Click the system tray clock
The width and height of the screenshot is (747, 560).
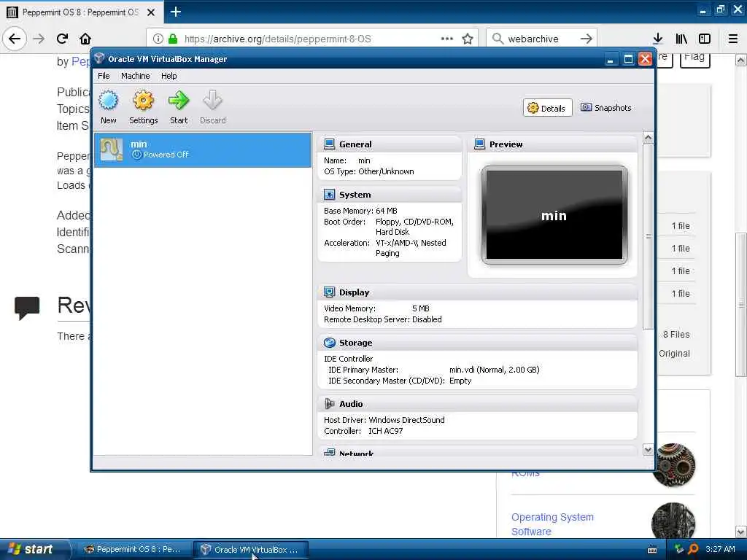point(720,549)
